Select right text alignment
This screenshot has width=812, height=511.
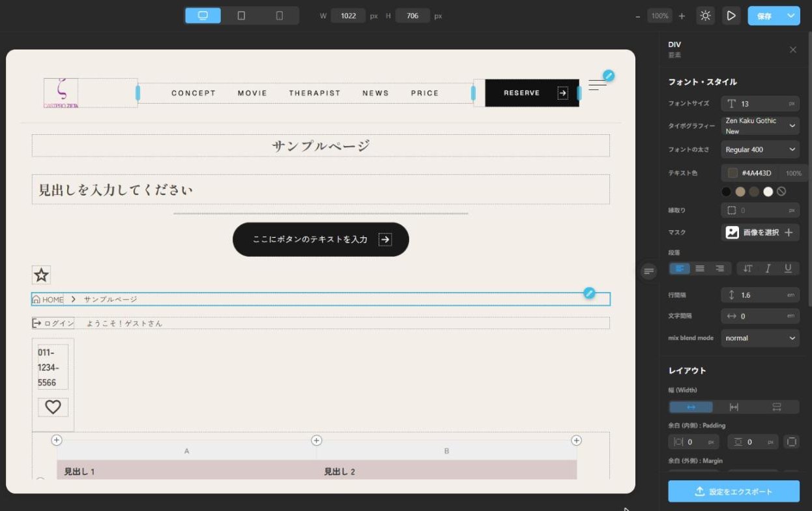click(720, 269)
